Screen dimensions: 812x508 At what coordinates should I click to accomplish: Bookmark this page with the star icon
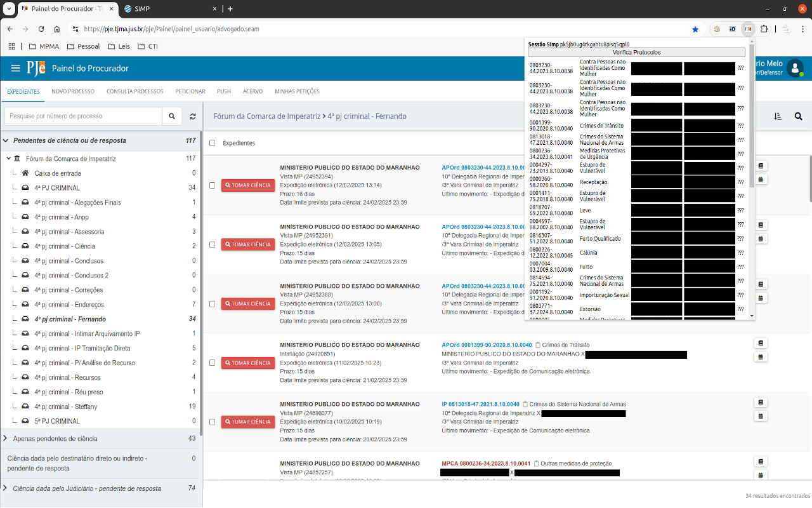tap(695, 29)
